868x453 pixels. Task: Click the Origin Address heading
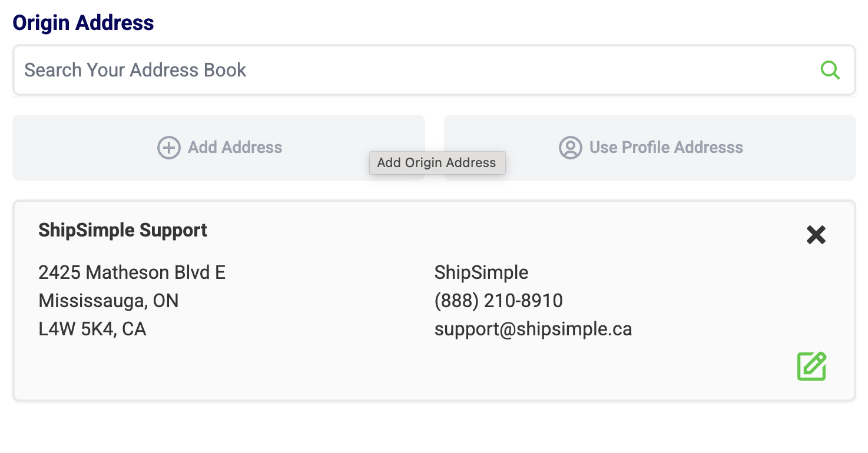click(x=83, y=23)
